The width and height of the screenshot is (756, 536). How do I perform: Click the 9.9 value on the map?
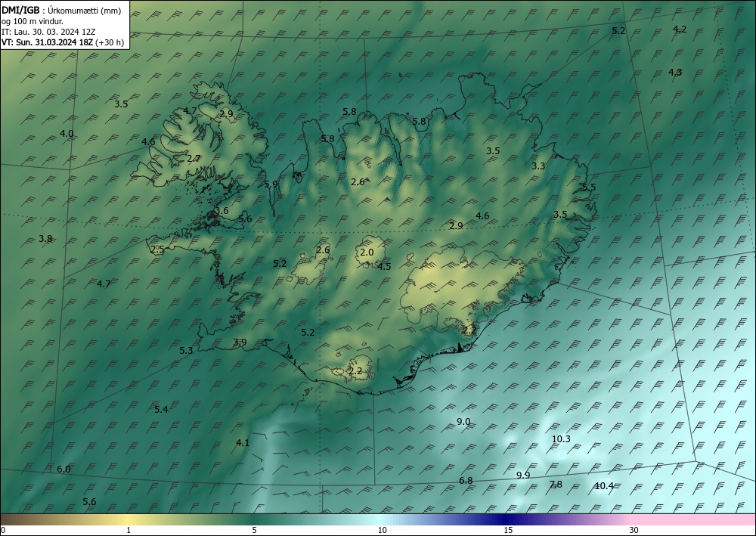[523, 475]
